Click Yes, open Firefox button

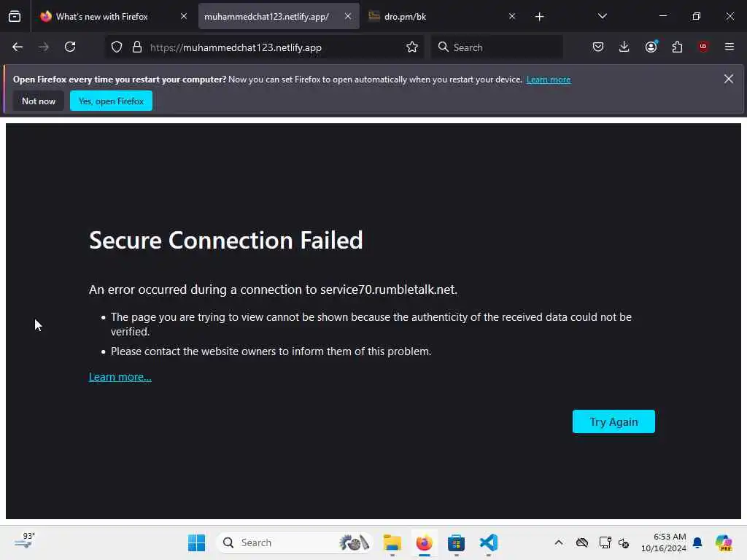[111, 101]
